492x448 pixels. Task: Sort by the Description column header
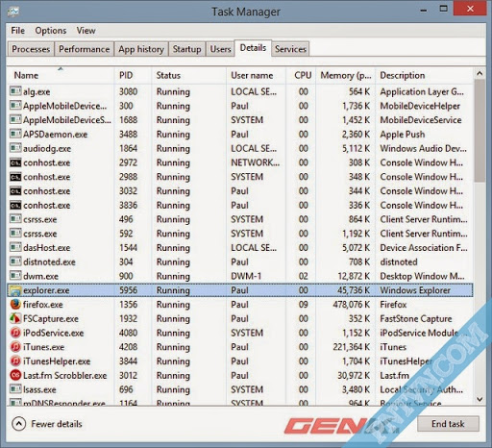pyautogui.click(x=424, y=75)
